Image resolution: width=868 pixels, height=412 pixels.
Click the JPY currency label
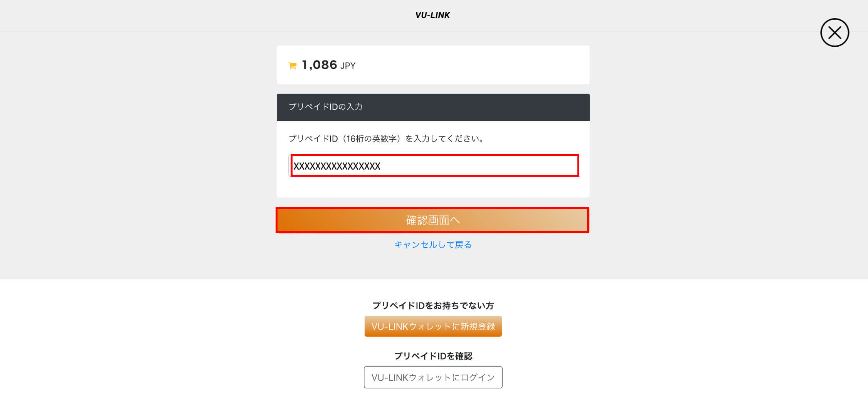[x=348, y=66]
